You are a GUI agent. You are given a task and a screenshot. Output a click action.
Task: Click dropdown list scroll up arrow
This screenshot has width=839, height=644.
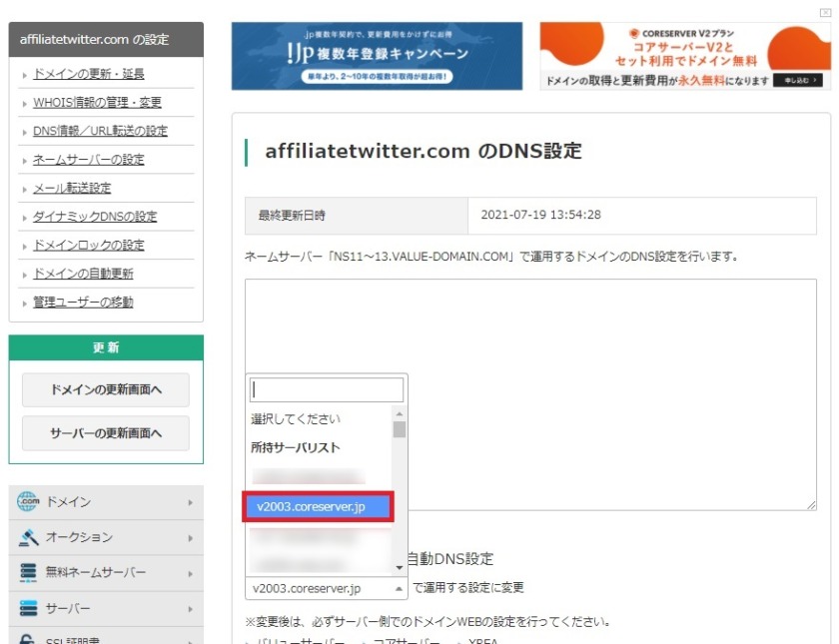point(400,414)
